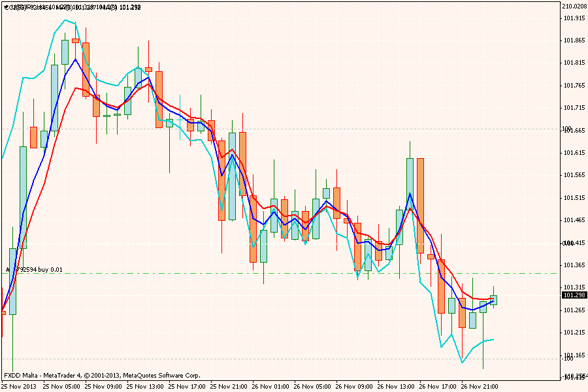The image size is (588, 392).
Task: Select the #792594 buy 0.01 order label
Action: pyautogui.click(x=36, y=269)
